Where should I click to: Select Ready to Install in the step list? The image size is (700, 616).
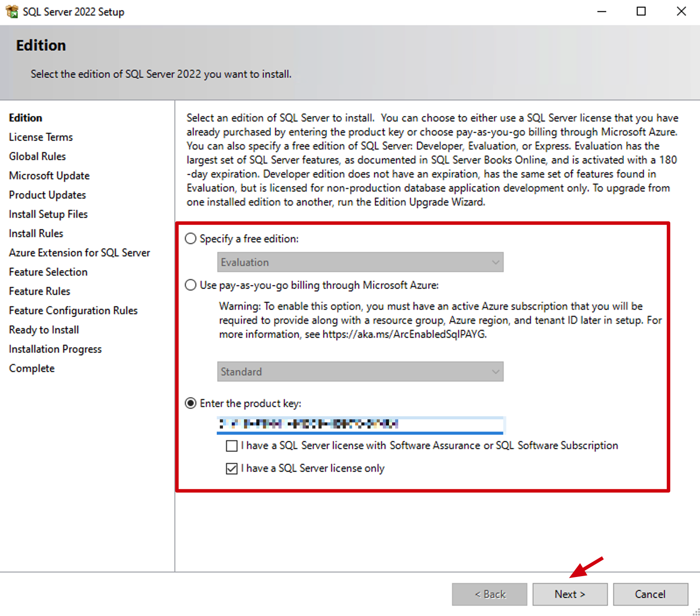click(x=44, y=330)
